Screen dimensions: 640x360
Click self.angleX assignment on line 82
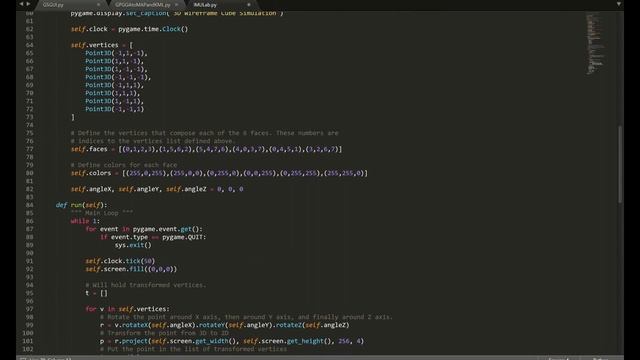coord(157,189)
